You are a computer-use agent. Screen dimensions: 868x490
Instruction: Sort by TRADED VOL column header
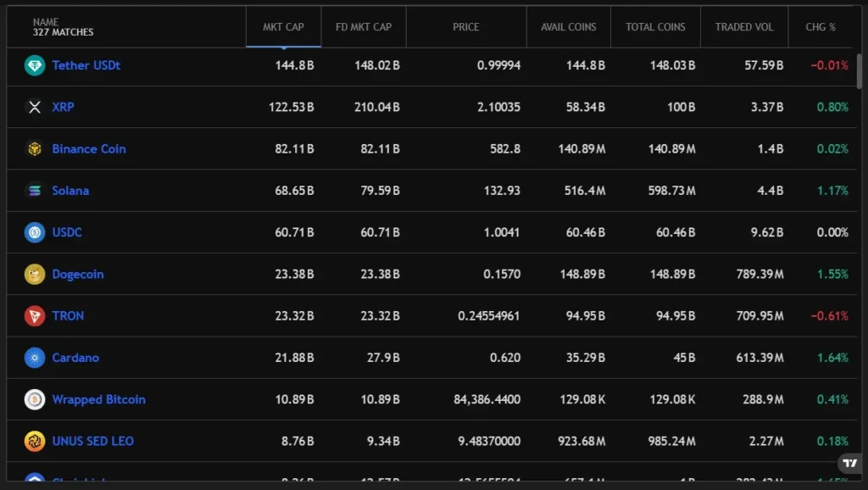(x=743, y=27)
